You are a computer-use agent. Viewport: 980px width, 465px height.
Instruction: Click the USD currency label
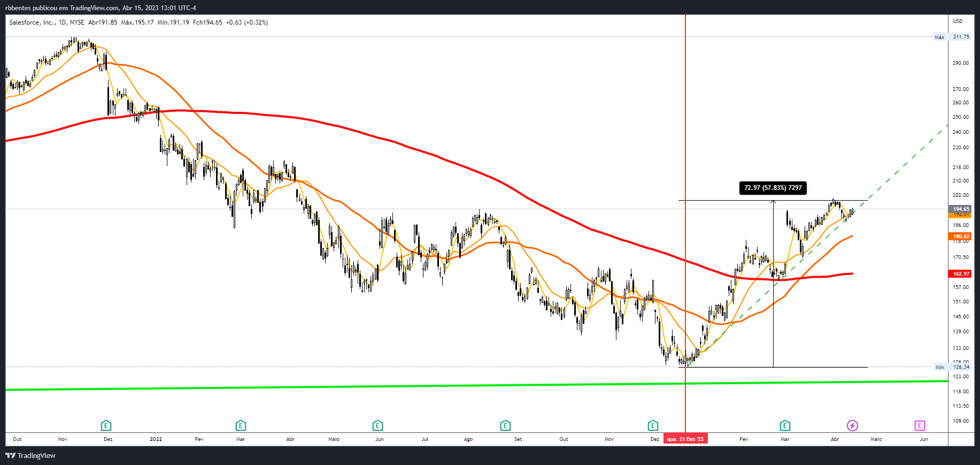pyautogui.click(x=958, y=21)
